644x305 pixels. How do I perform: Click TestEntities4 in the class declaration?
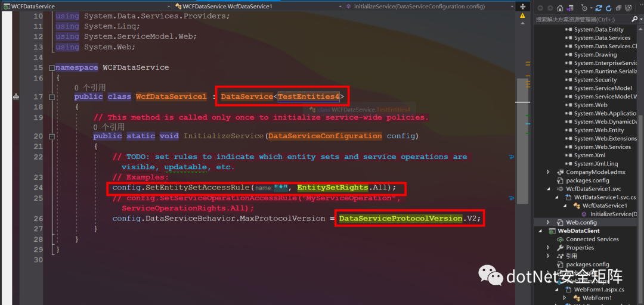click(308, 97)
